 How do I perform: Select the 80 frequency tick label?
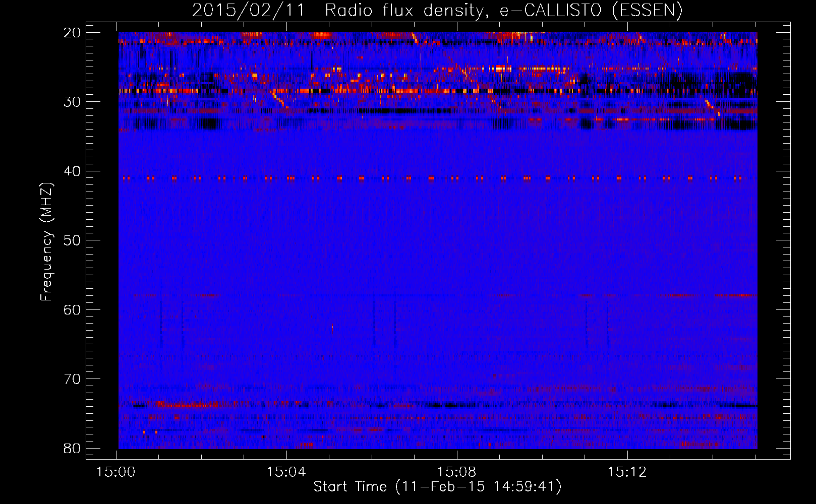73,448
